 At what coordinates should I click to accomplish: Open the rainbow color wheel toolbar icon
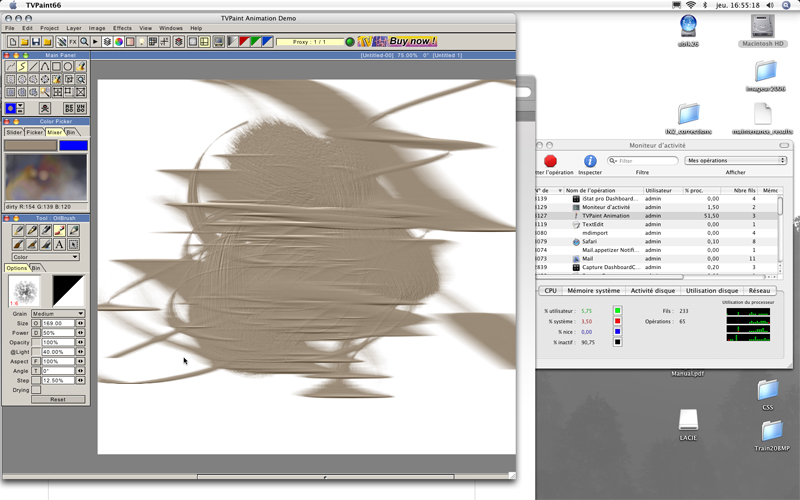[118, 42]
